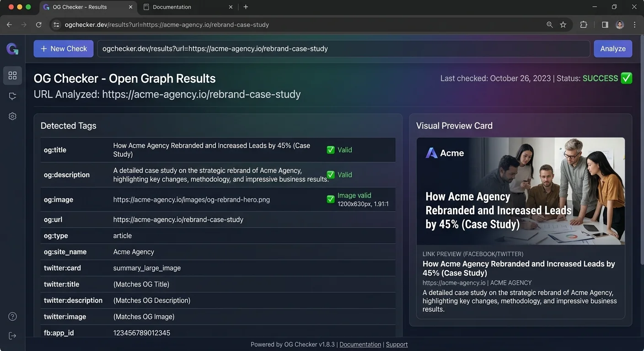Click the twitter:card tag label
Image resolution: width=644 pixels, height=351 pixels.
62,268
